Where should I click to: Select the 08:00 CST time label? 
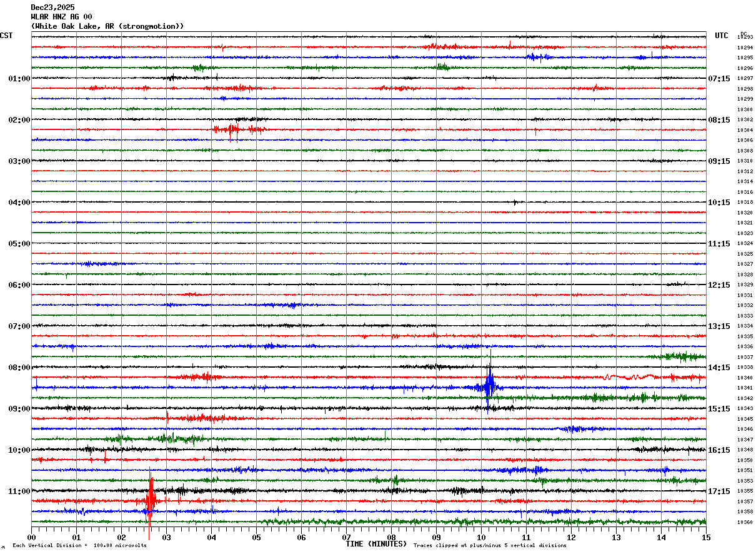(x=19, y=368)
